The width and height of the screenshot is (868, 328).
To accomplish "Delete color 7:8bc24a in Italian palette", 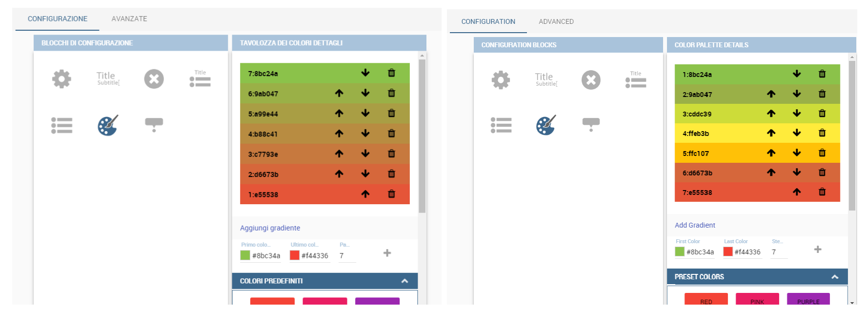I will pos(391,73).
